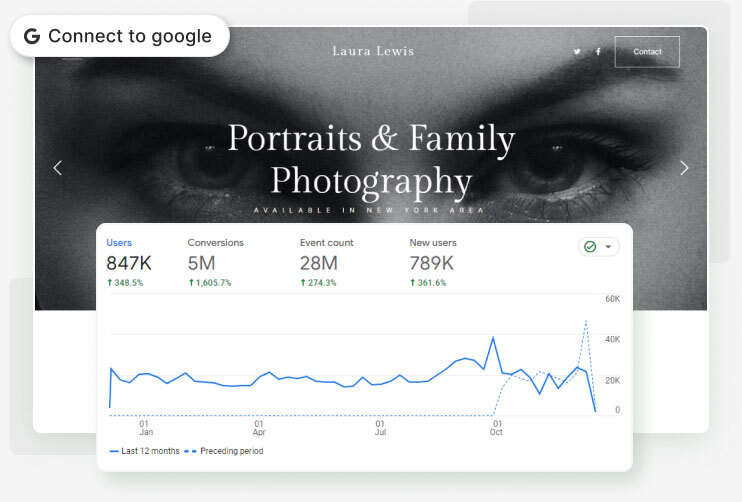Select the Users metric tab
The height and width of the screenshot is (502, 742).
click(x=119, y=243)
